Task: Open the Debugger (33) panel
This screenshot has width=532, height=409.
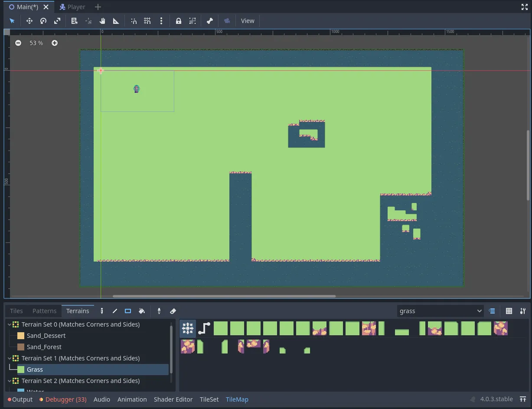Action: pos(63,399)
